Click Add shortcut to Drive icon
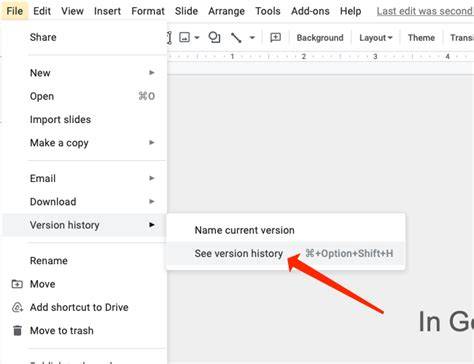Viewport: 474px width, 364px height. tap(17, 307)
